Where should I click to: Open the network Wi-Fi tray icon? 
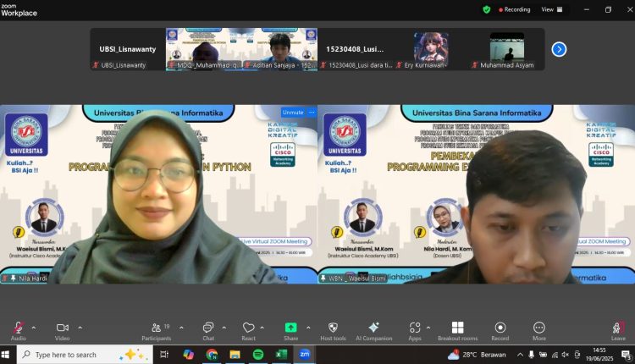(x=555, y=355)
